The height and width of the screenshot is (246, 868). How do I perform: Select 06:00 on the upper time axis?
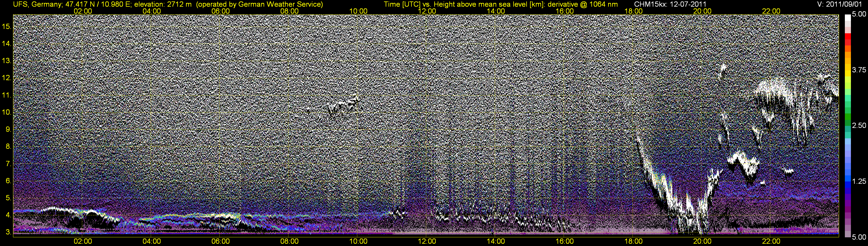coord(220,11)
